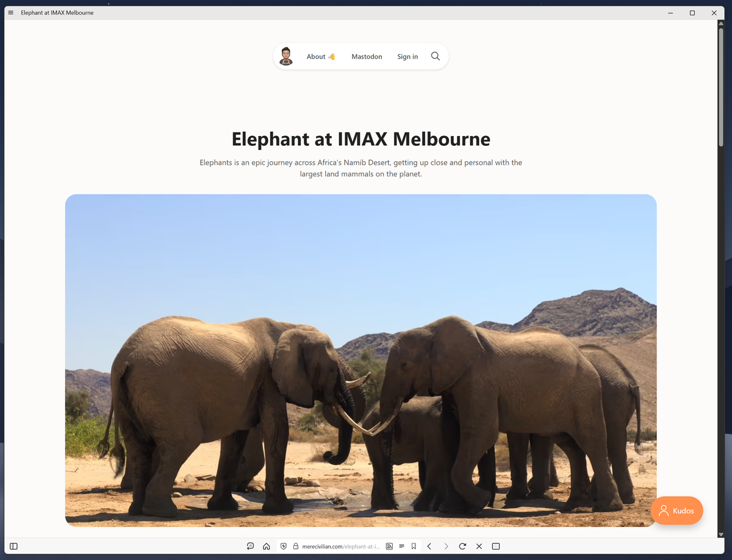Image resolution: width=732 pixels, height=560 pixels.
Task: Open the RSS feed for this site
Action: point(389,546)
